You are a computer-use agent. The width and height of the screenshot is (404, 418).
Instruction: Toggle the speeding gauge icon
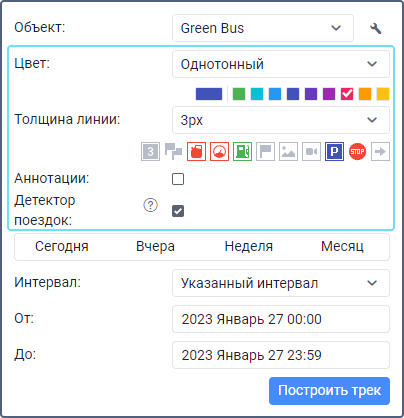[219, 152]
